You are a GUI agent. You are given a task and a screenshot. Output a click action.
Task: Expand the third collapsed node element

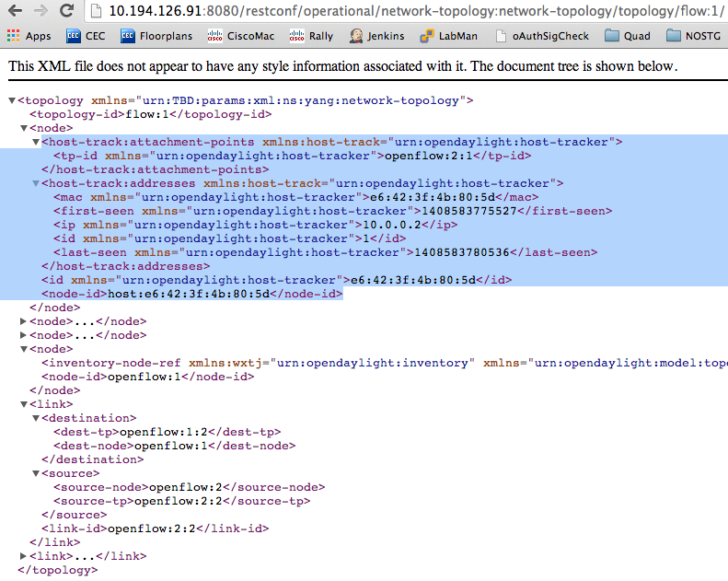tap(23, 335)
